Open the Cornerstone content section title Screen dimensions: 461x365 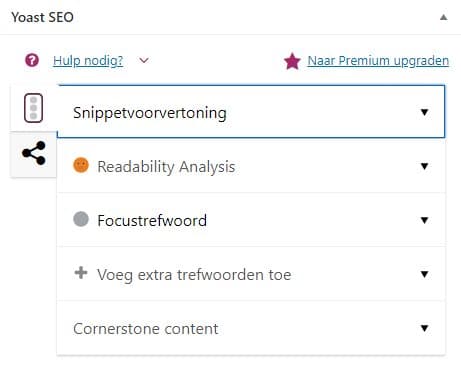click(146, 329)
